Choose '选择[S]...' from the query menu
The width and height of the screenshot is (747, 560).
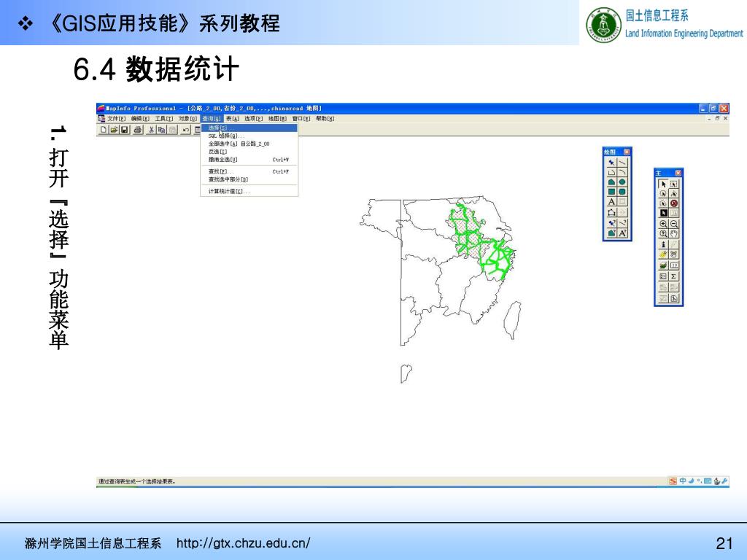(218, 128)
